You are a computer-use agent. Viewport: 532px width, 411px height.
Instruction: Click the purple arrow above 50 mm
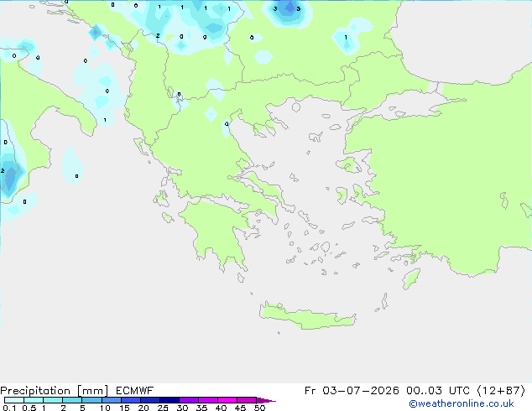(x=266, y=400)
